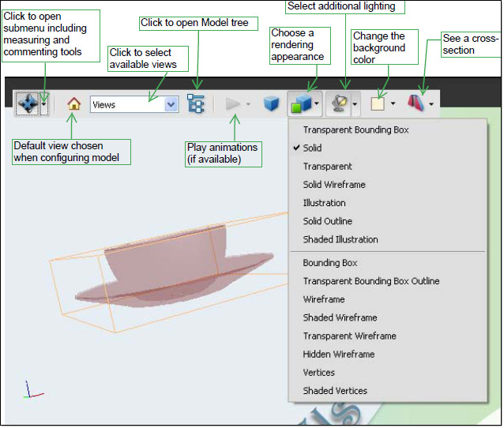Viewport: 504px width, 428px height.
Task: Open the cross-section options arrow
Action: (431, 104)
